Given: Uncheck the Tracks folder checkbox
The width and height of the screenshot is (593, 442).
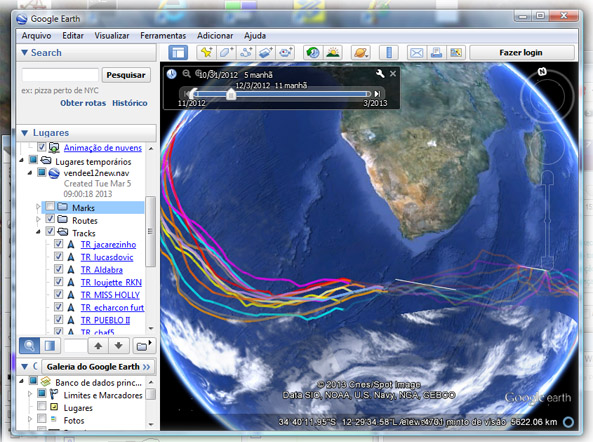Looking at the screenshot, I should (x=50, y=231).
